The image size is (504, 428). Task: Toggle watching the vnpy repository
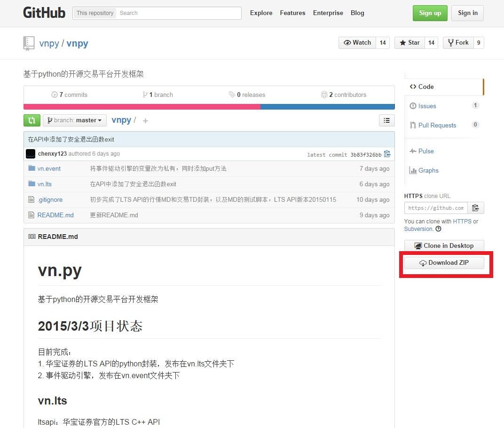tap(358, 42)
